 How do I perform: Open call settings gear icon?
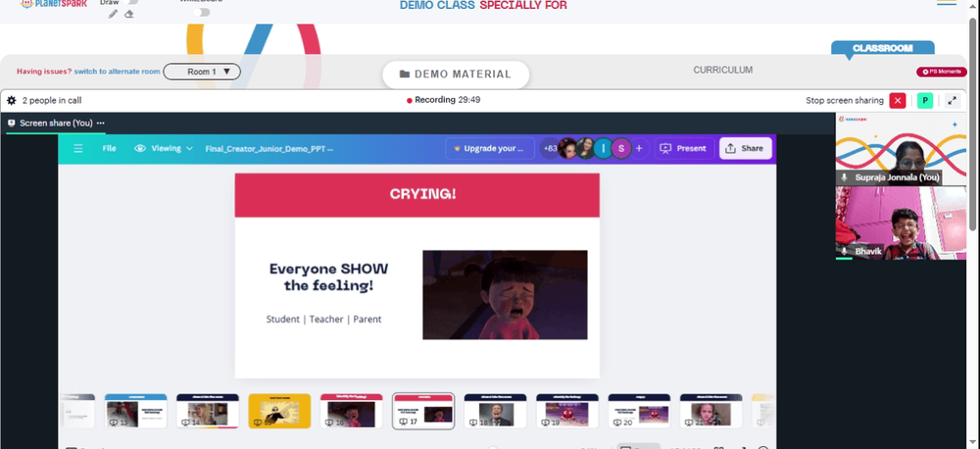tap(11, 100)
